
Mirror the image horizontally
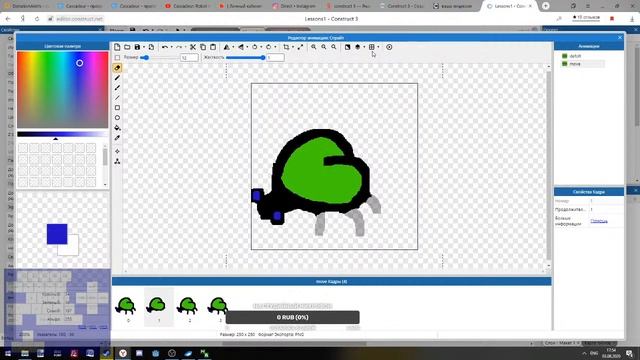[x=227, y=47]
